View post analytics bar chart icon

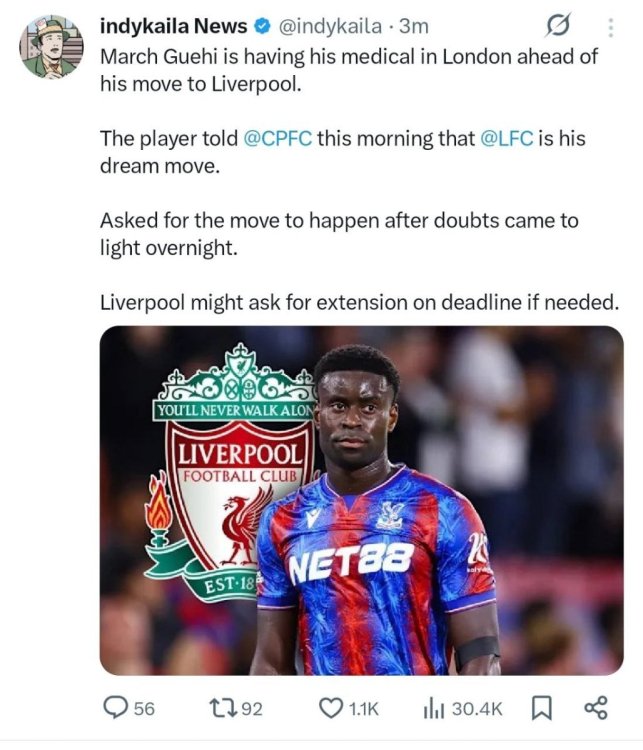coord(433,708)
